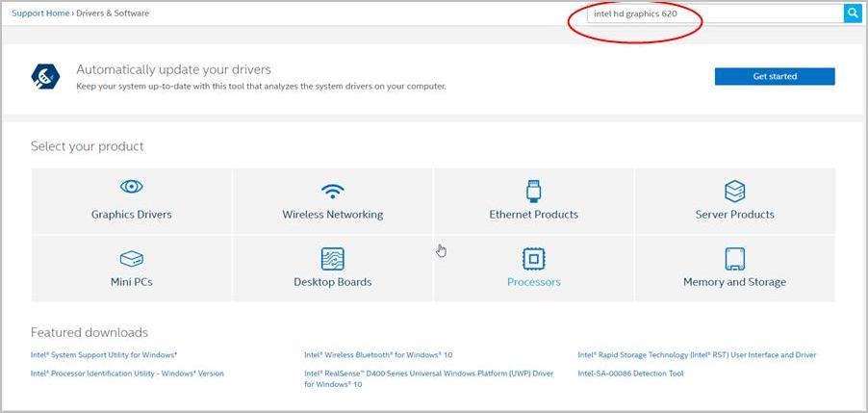The height and width of the screenshot is (413, 868).
Task: Open the Automatically update your drivers heading
Action: point(174,69)
